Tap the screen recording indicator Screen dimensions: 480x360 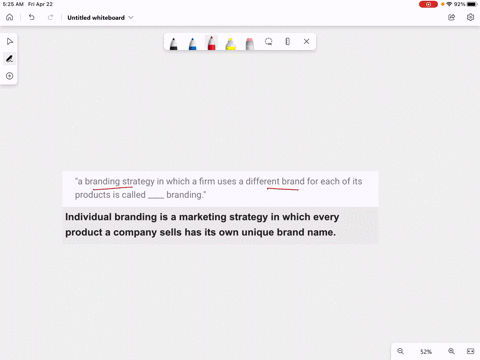click(428, 4)
